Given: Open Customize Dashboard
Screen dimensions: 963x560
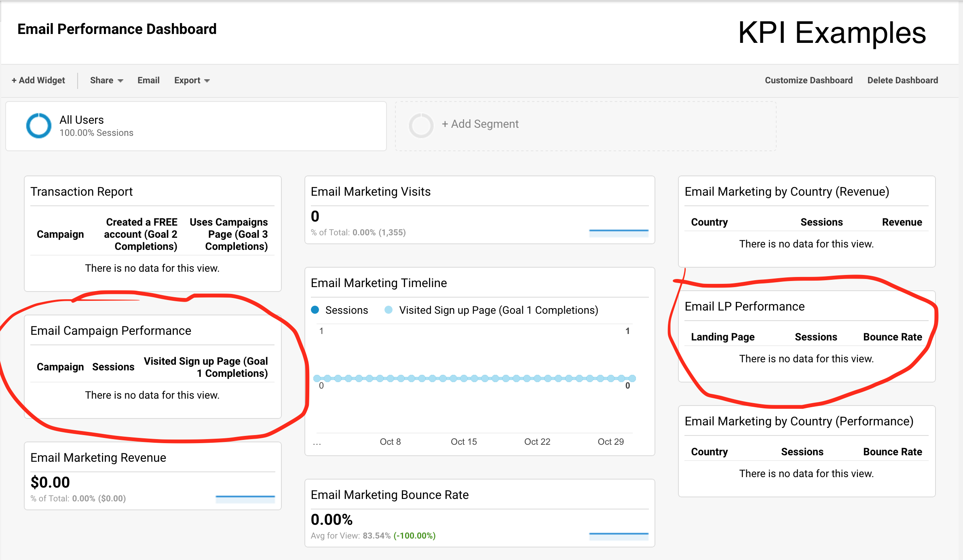Looking at the screenshot, I should click(x=808, y=80).
